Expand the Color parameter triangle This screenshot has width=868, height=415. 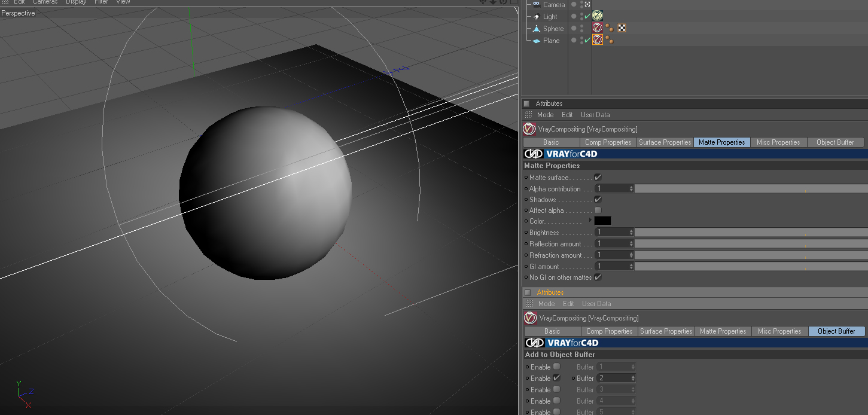(591, 221)
